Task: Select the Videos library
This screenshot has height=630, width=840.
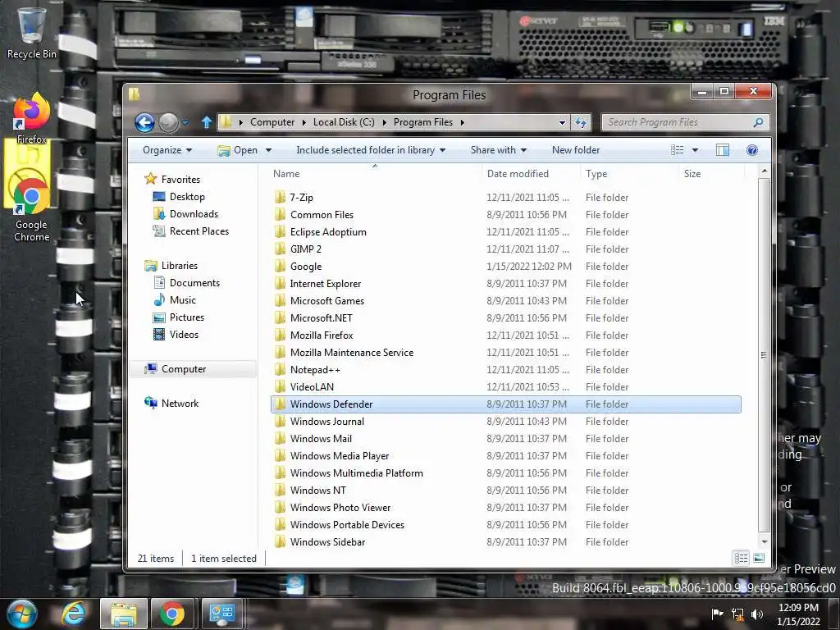Action: [x=184, y=335]
